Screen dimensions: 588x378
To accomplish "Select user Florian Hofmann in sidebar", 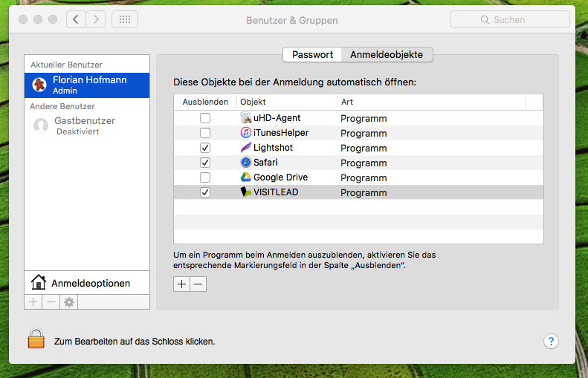I will point(87,85).
